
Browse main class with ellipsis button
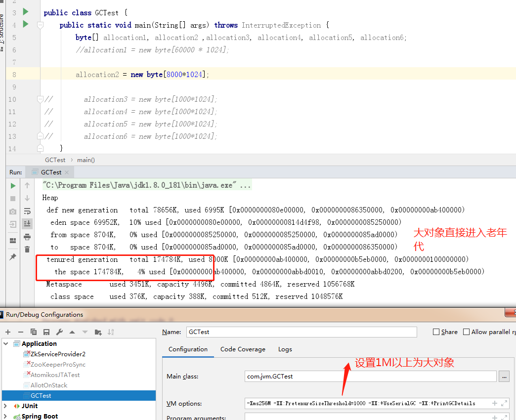[x=504, y=376]
